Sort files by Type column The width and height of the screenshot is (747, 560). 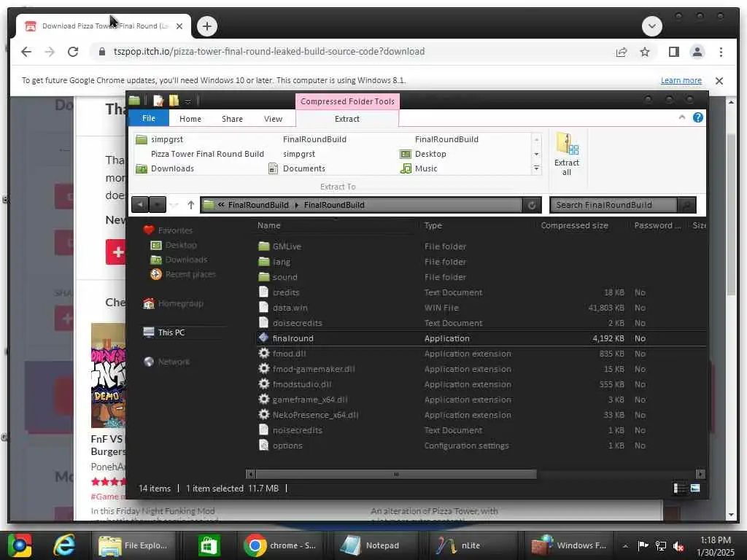pyautogui.click(x=433, y=226)
